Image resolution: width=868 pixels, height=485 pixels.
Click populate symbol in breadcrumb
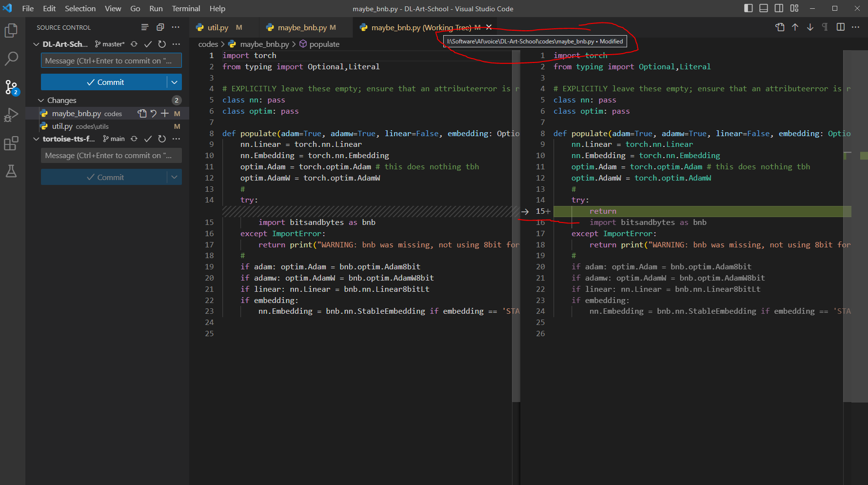[x=319, y=44]
